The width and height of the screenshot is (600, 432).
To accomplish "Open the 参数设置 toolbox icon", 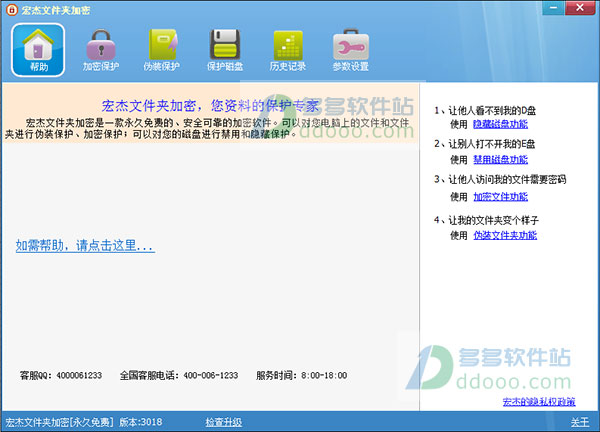I will coord(351,50).
